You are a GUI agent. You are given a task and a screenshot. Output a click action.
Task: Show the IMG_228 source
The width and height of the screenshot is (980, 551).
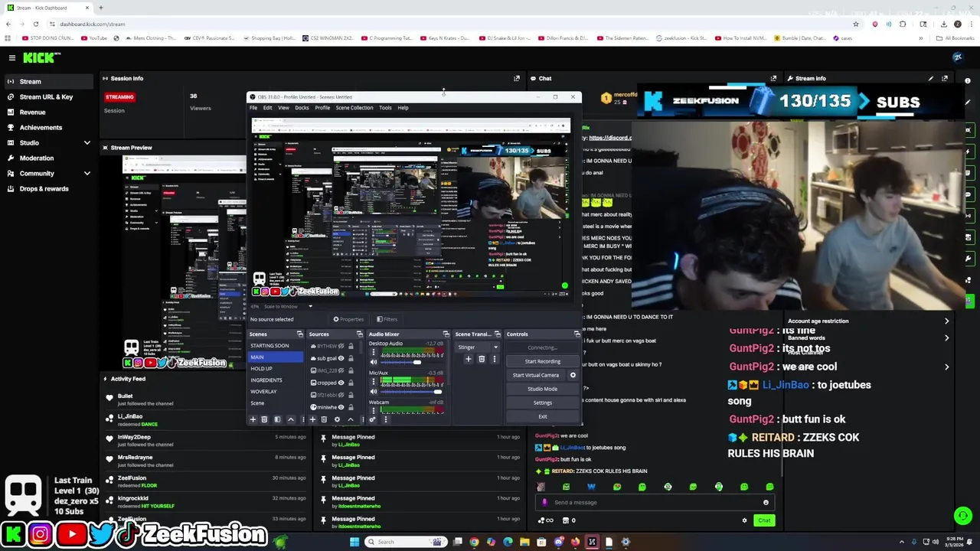tap(341, 370)
